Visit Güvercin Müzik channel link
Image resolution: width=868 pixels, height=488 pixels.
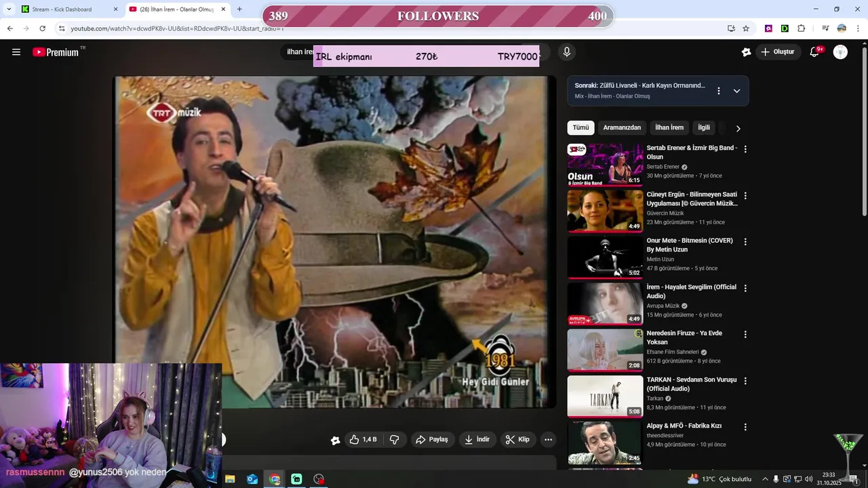pyautogui.click(x=665, y=213)
